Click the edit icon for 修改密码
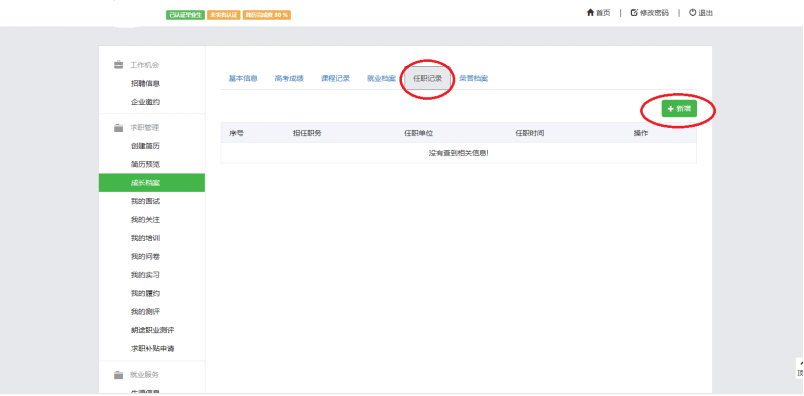 634,13
